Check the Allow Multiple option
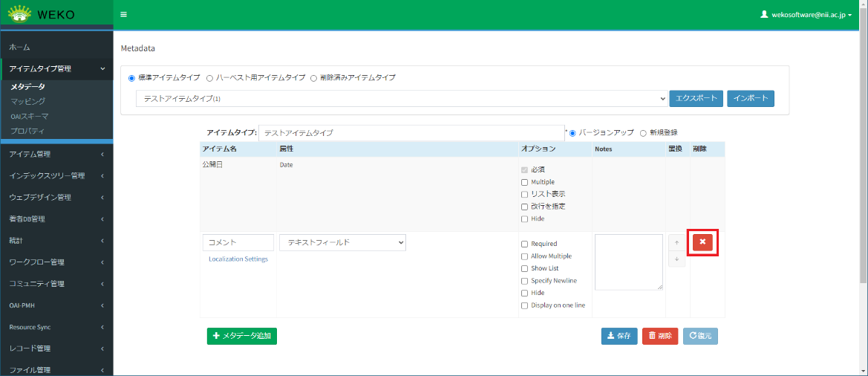Image resolution: width=868 pixels, height=376 pixels. (525, 256)
